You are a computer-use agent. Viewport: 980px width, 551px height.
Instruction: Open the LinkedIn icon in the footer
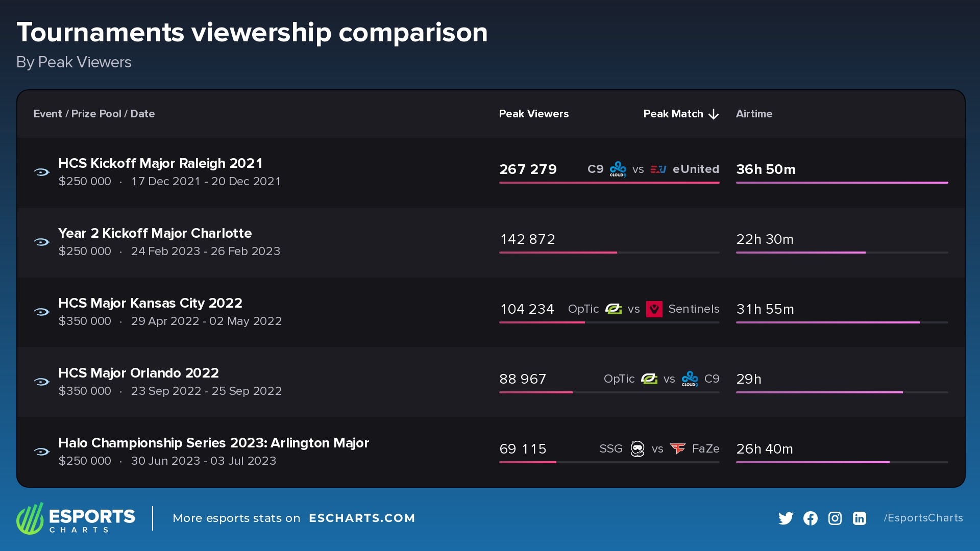(x=860, y=518)
